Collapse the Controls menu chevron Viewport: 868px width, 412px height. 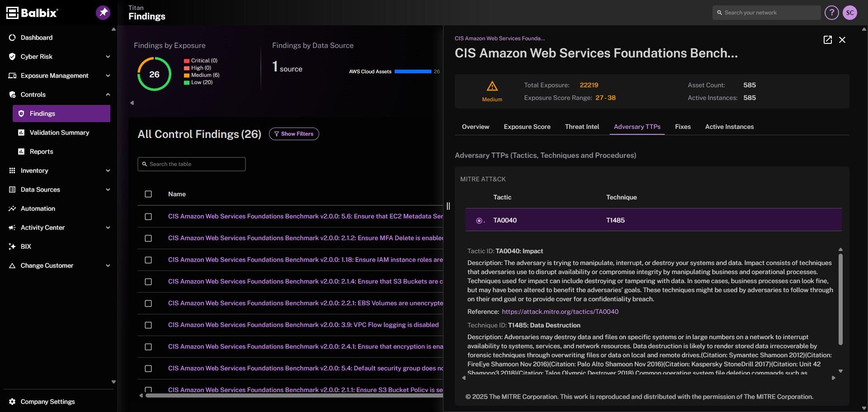tap(108, 95)
